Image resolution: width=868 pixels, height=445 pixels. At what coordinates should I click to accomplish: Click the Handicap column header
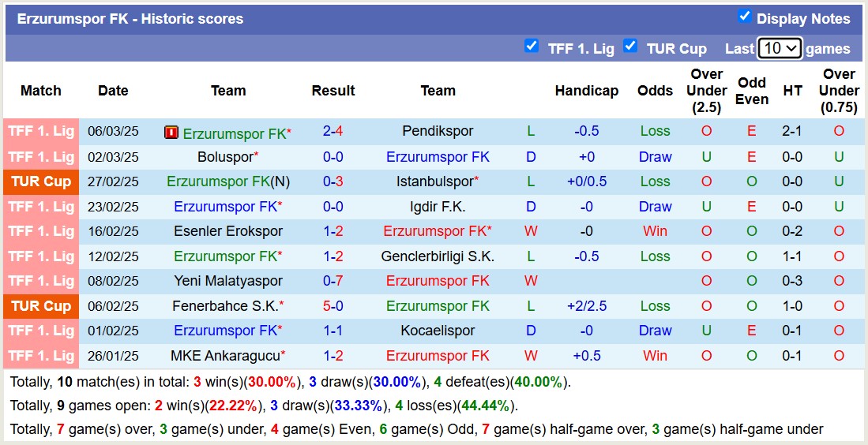point(586,91)
